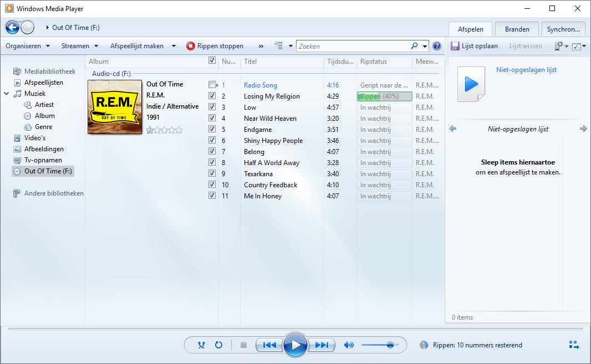Click Lijst wissen button
The width and height of the screenshot is (591, 364).
[x=526, y=46]
